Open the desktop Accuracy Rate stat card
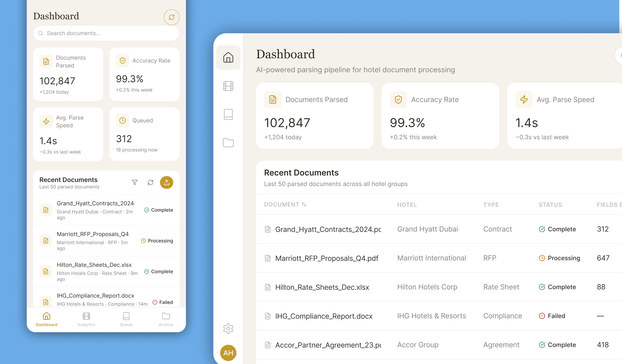The width and height of the screenshot is (622, 364). pos(440,116)
